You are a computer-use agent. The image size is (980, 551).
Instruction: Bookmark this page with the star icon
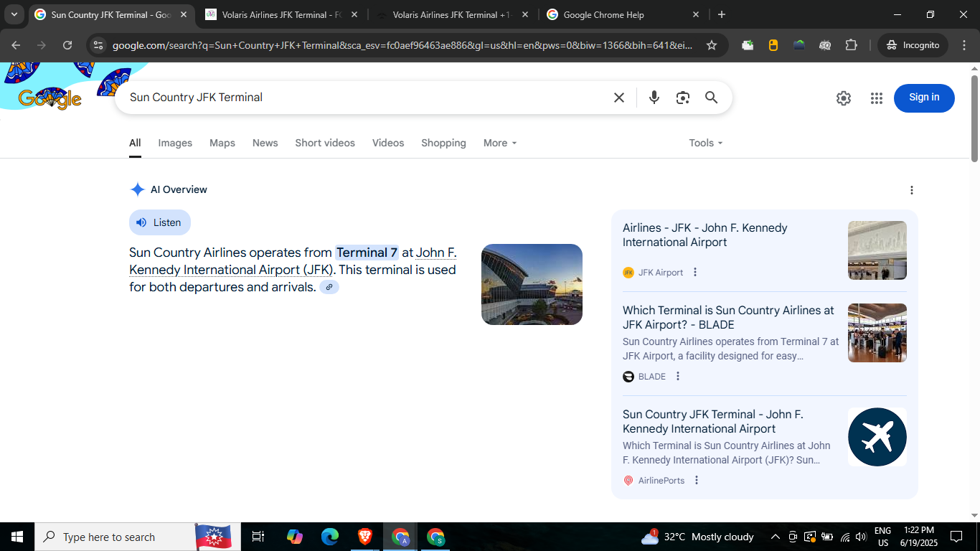(x=712, y=45)
